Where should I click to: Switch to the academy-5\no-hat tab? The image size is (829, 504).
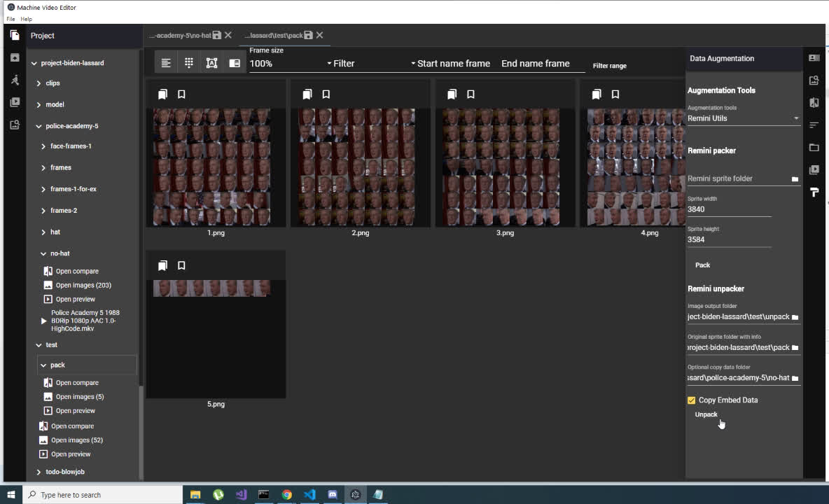click(x=179, y=35)
